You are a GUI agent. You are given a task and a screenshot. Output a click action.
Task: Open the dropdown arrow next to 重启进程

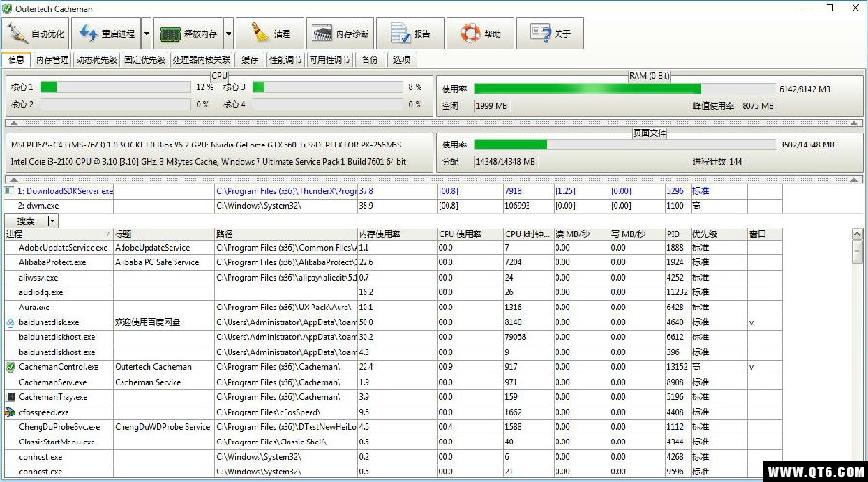click(147, 34)
